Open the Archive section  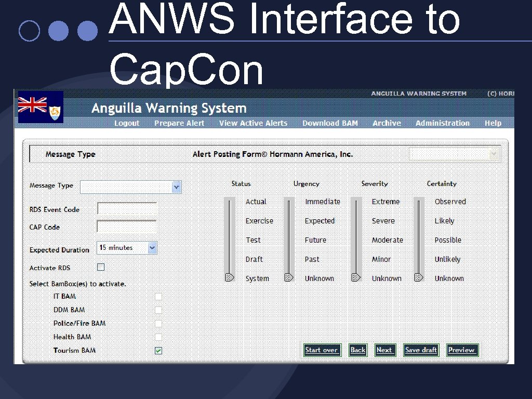tap(387, 123)
